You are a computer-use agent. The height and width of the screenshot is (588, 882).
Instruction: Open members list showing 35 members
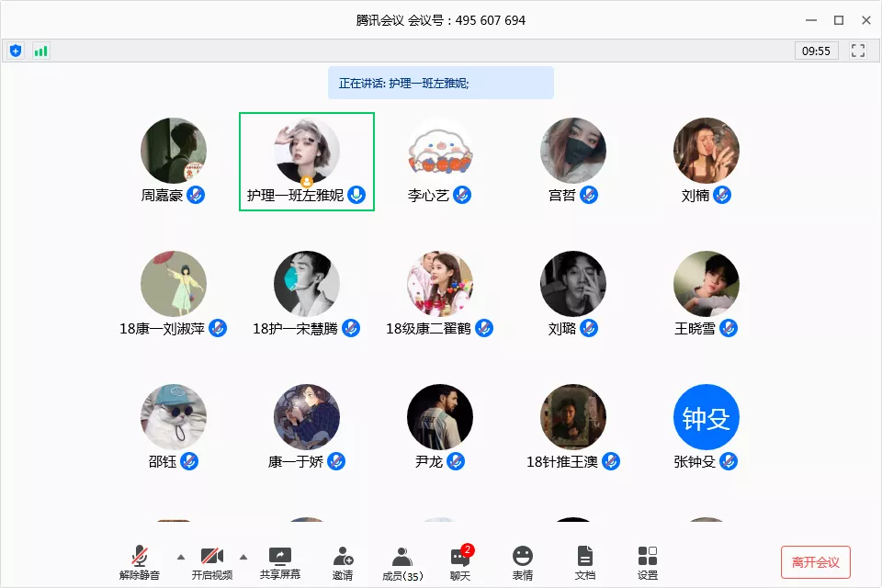coord(402,564)
